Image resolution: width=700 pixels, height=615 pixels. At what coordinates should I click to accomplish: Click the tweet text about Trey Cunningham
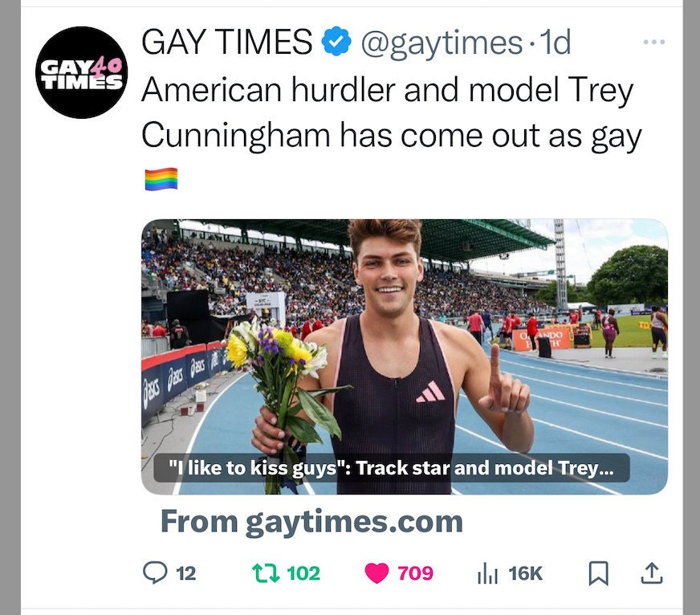tap(392, 113)
